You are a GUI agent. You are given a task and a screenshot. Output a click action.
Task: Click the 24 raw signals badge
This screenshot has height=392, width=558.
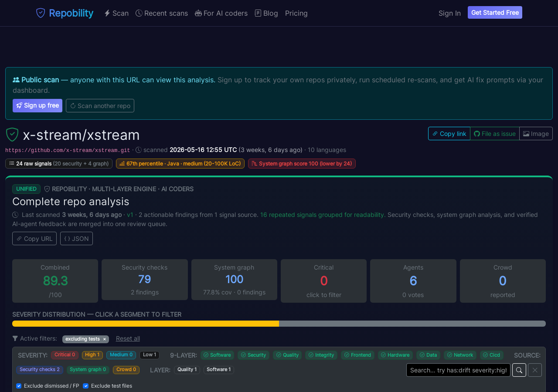tap(59, 163)
